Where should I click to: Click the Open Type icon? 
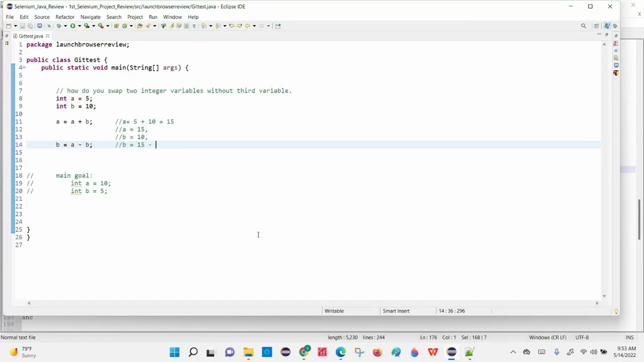pos(139,26)
